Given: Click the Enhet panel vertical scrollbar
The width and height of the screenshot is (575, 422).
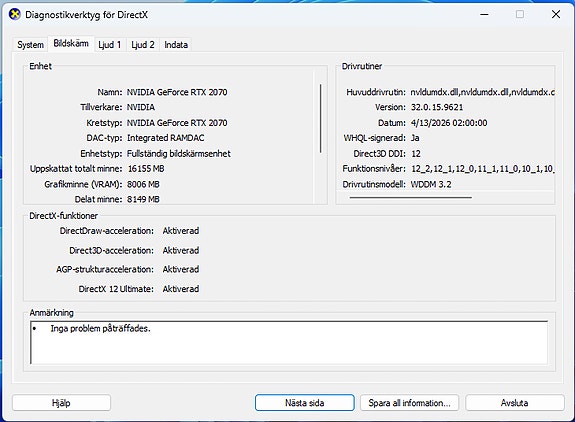Looking at the screenshot, I should coord(321,118).
